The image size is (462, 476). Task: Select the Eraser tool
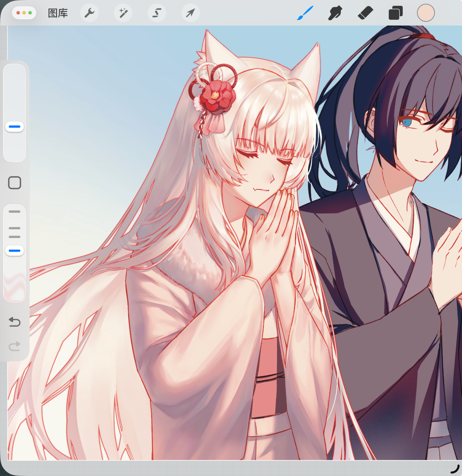coord(365,13)
